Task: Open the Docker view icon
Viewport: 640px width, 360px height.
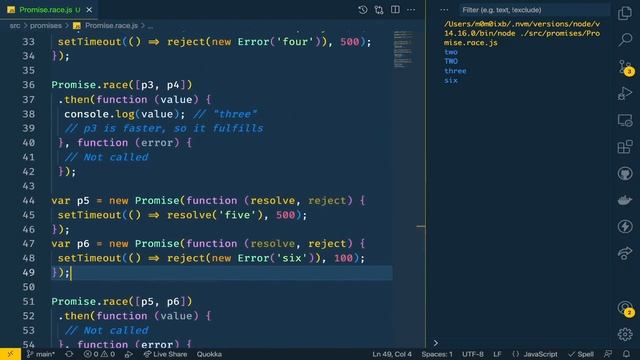Action: tap(625, 200)
